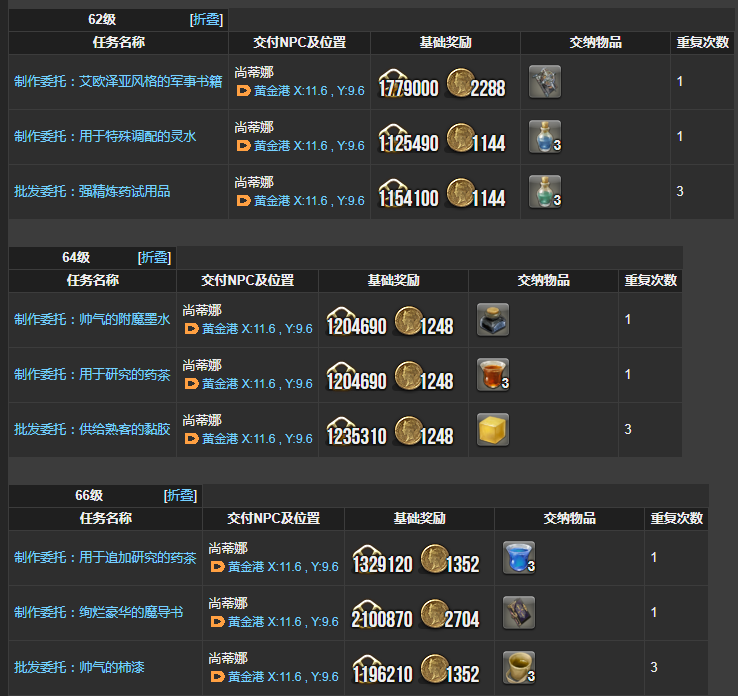Click 基础奖励 header in the 66级 table
738x696 pixels.
coord(419,519)
